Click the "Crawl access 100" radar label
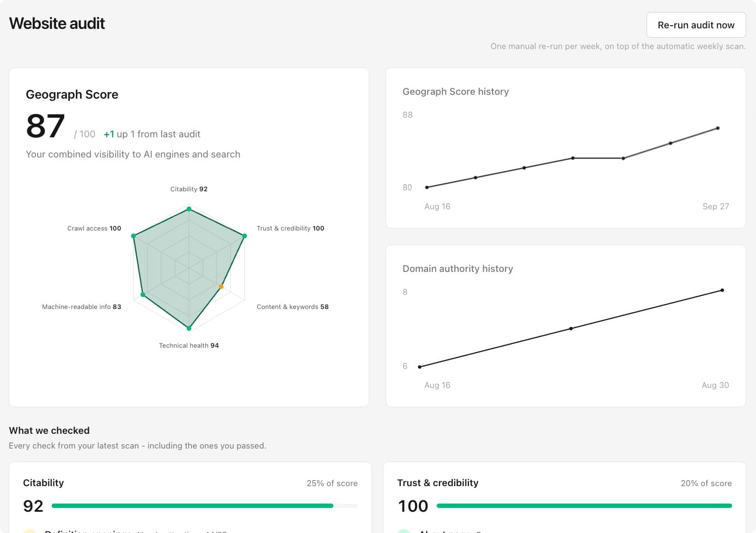 pos(94,228)
